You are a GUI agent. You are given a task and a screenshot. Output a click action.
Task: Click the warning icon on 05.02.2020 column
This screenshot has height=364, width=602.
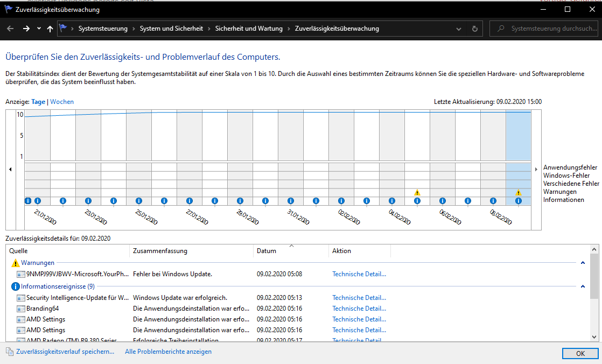pyautogui.click(x=417, y=192)
